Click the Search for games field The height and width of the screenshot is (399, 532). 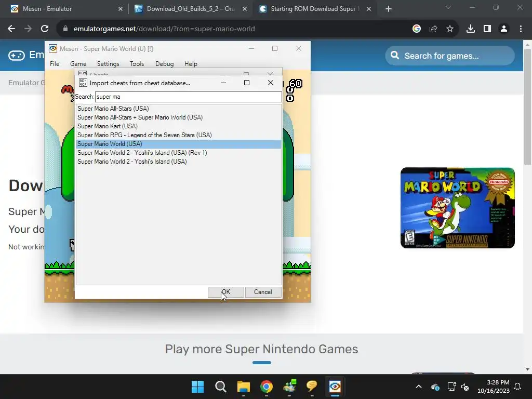450,56
